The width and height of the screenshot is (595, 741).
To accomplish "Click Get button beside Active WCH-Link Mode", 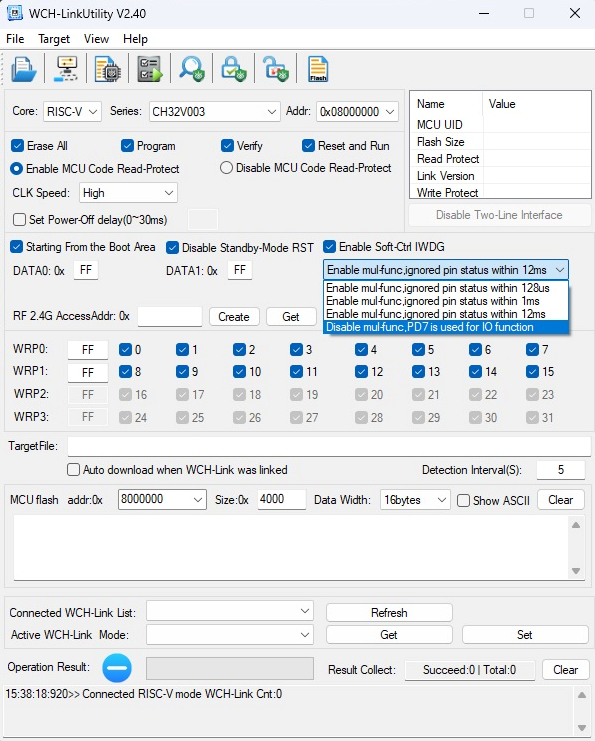I will tap(389, 635).
